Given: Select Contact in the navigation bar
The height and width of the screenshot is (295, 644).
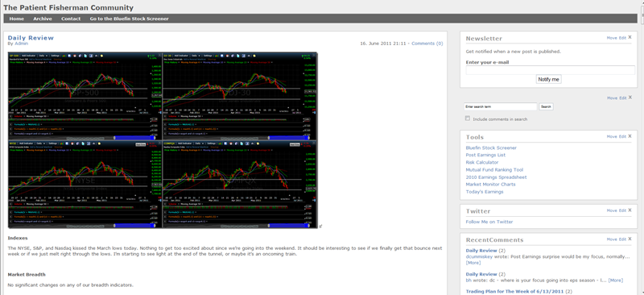Looking at the screenshot, I should click(x=71, y=19).
